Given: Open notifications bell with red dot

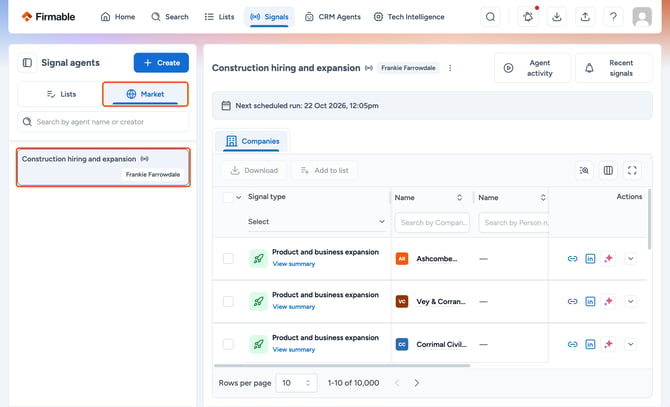Looking at the screenshot, I should pos(528,17).
